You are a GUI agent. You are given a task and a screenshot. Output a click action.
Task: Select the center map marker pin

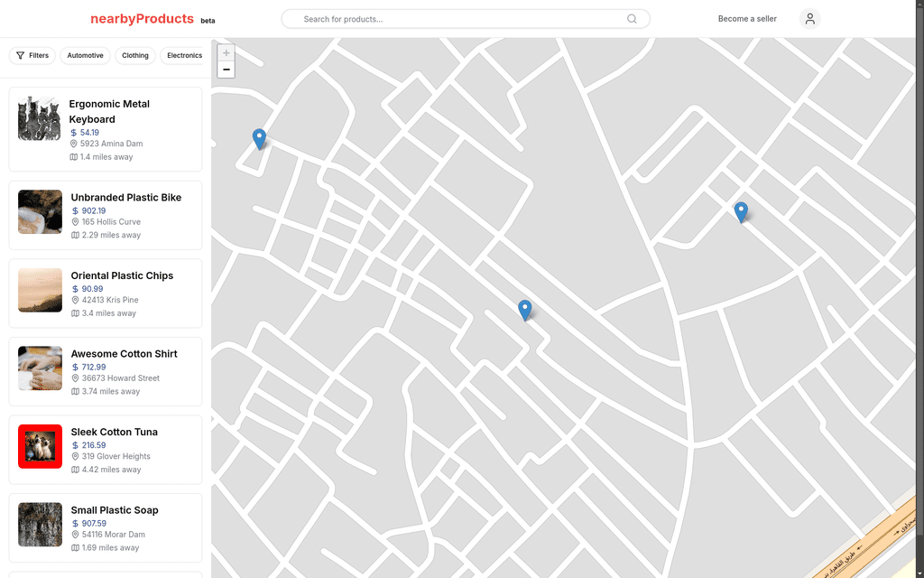pos(524,311)
